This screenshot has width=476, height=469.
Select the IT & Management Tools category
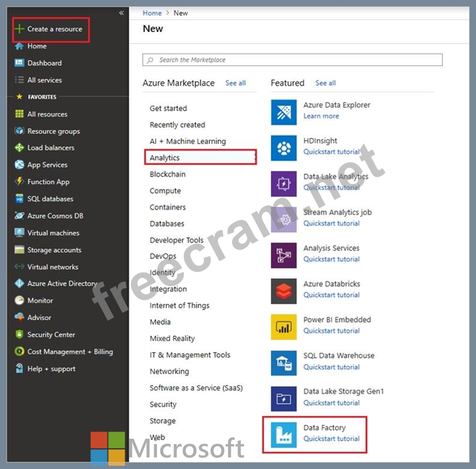click(190, 355)
